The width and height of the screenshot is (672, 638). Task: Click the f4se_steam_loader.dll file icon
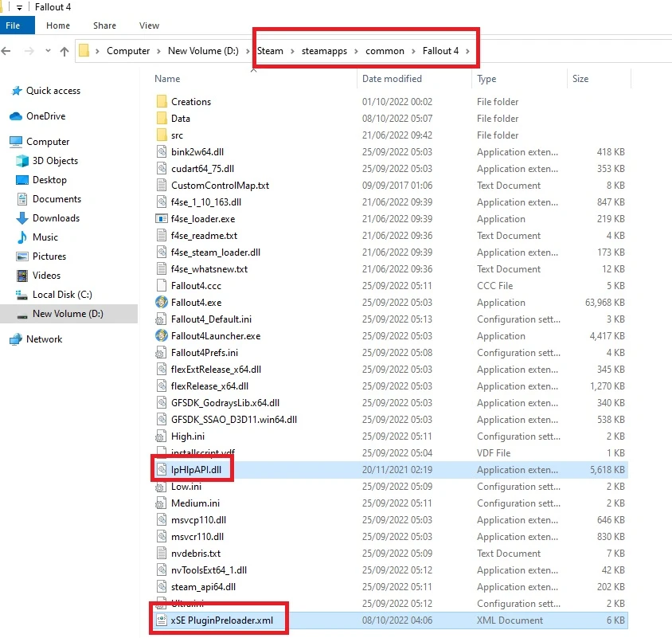[x=162, y=252]
